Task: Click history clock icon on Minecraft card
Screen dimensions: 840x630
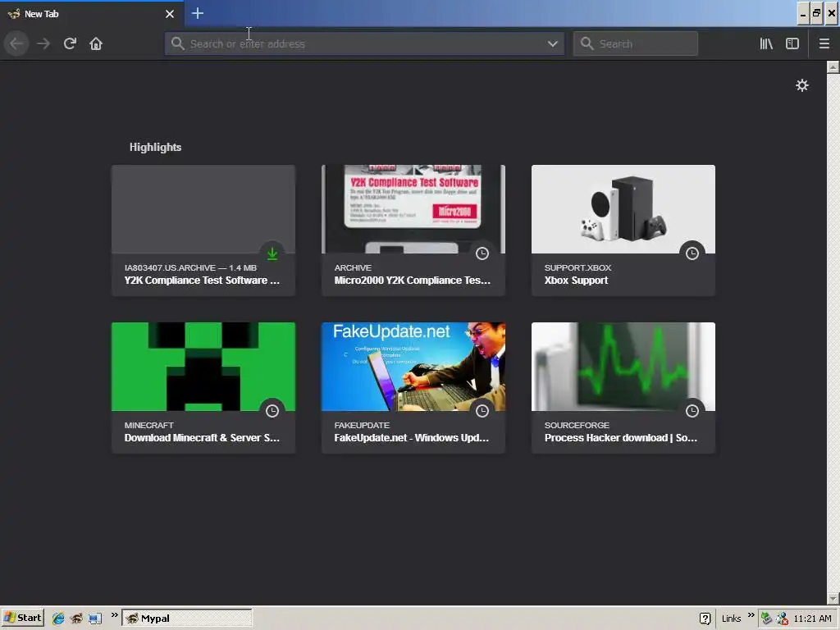Action: pyautogui.click(x=272, y=411)
